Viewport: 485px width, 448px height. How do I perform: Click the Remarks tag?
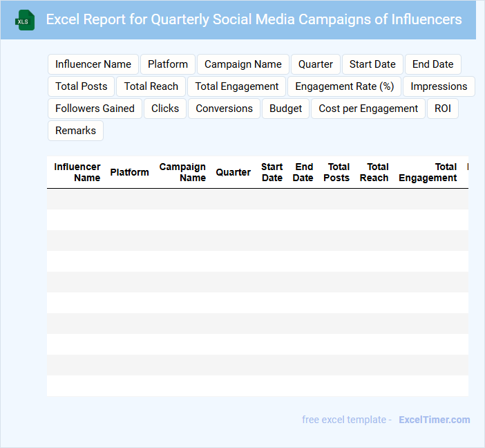click(75, 131)
